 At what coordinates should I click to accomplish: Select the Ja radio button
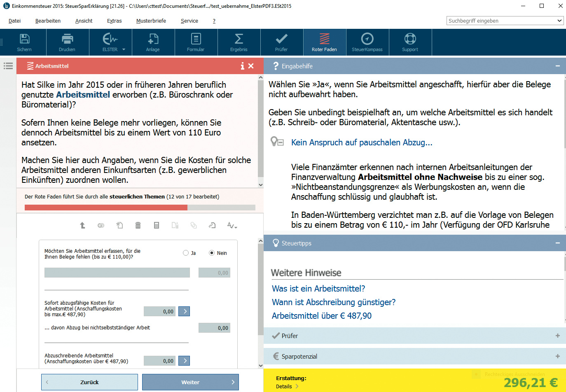pos(186,253)
